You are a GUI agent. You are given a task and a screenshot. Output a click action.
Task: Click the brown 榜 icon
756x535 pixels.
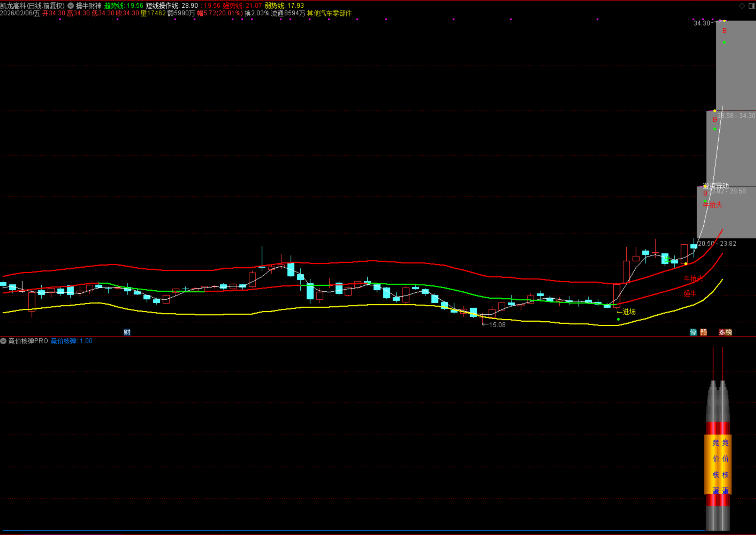[728, 332]
